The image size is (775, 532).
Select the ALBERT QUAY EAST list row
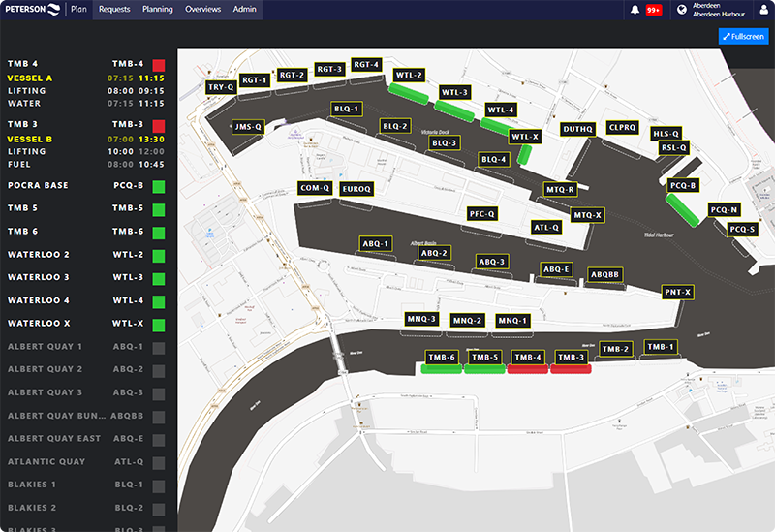click(86, 439)
